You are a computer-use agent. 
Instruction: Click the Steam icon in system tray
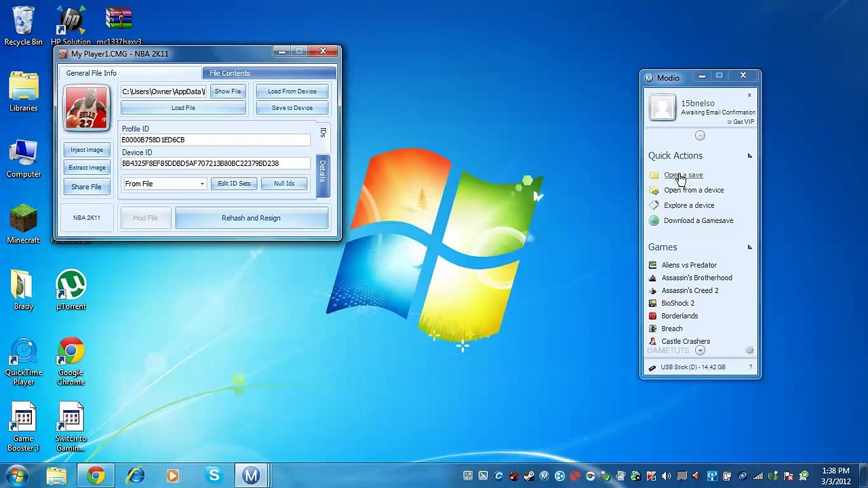click(529, 476)
